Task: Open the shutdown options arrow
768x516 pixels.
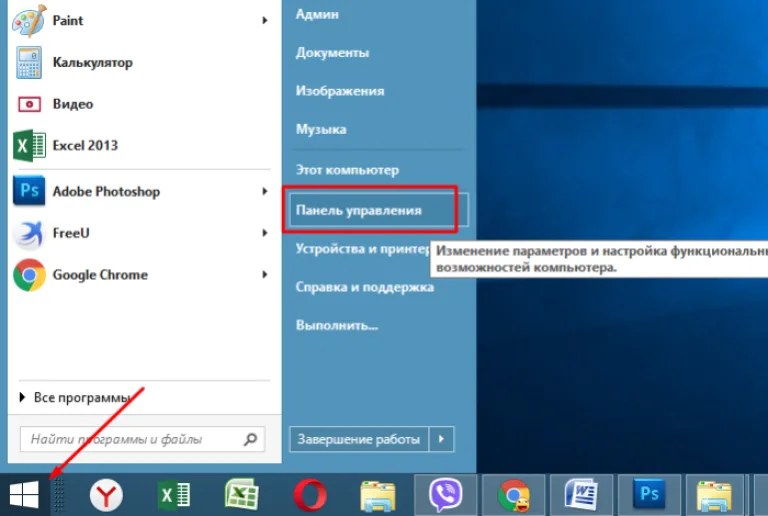Action: (441, 439)
